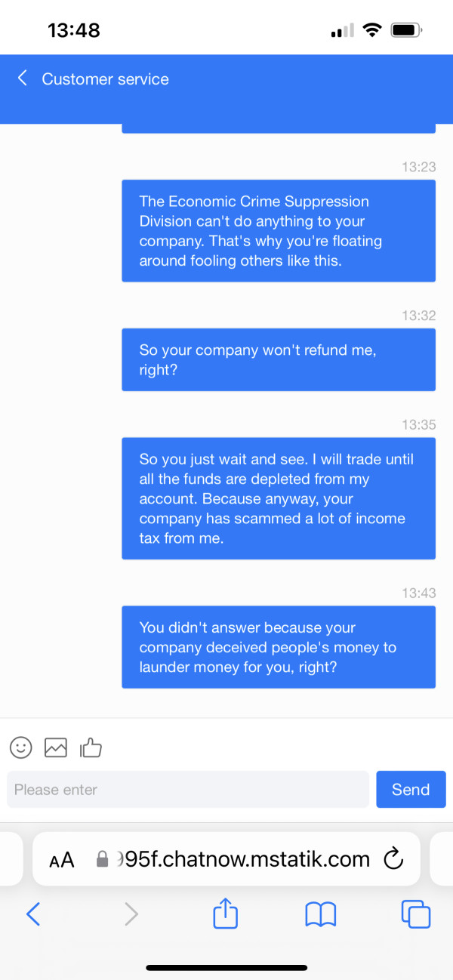Reload the page in Safari
This screenshot has height=980, width=453.
tap(393, 858)
